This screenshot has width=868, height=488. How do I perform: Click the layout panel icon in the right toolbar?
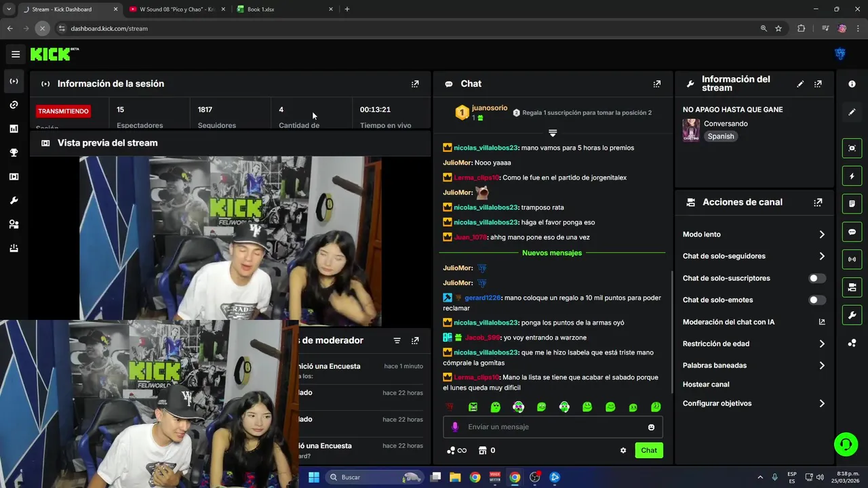click(x=852, y=287)
